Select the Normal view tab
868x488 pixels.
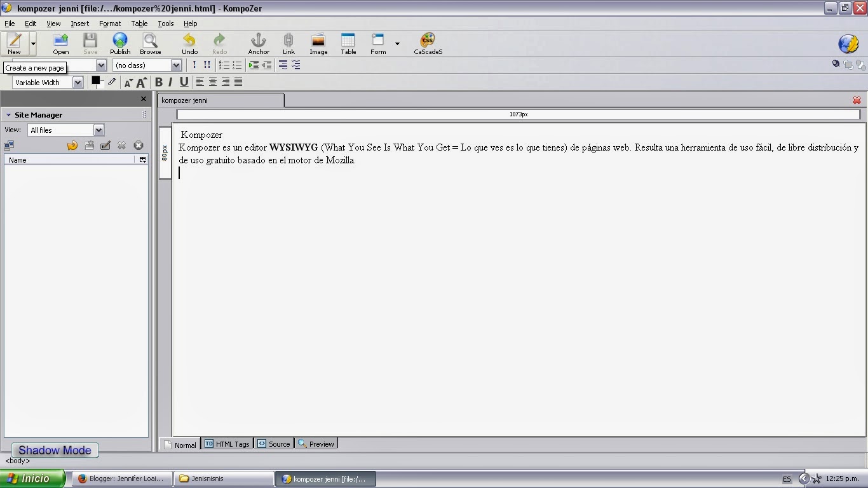[180, 445]
